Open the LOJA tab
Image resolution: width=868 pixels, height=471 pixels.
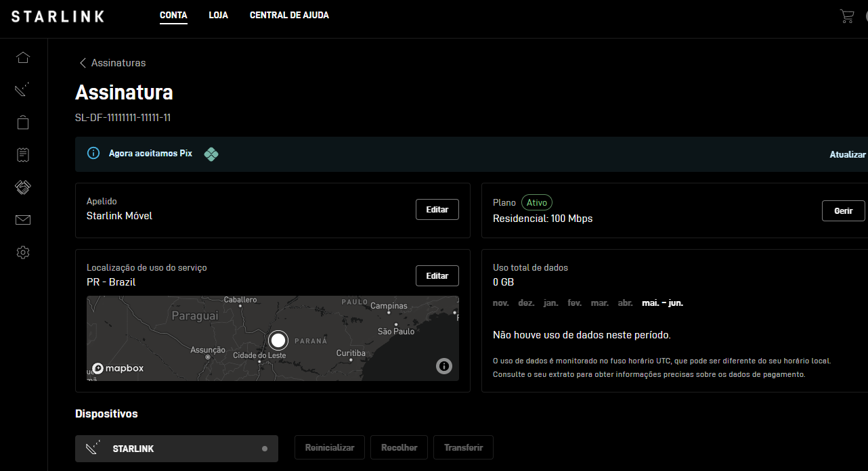click(x=218, y=15)
